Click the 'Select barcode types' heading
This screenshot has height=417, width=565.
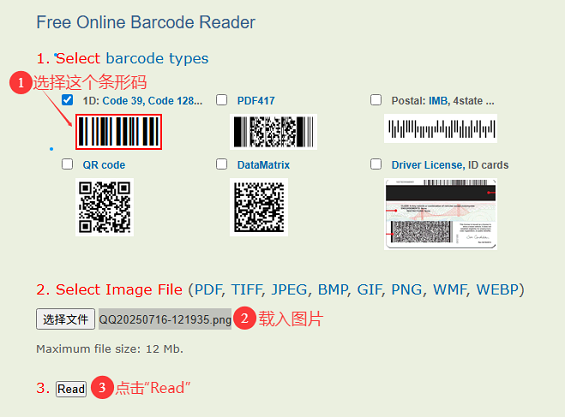(x=132, y=58)
